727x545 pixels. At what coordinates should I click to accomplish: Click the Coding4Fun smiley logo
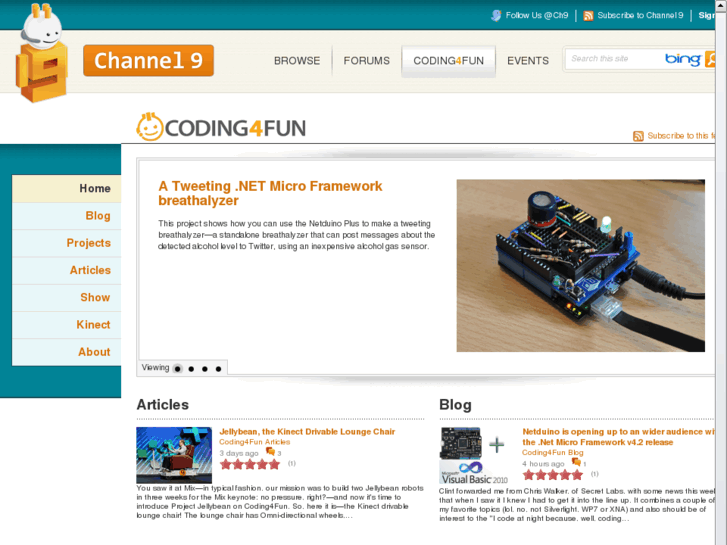pyautogui.click(x=149, y=127)
